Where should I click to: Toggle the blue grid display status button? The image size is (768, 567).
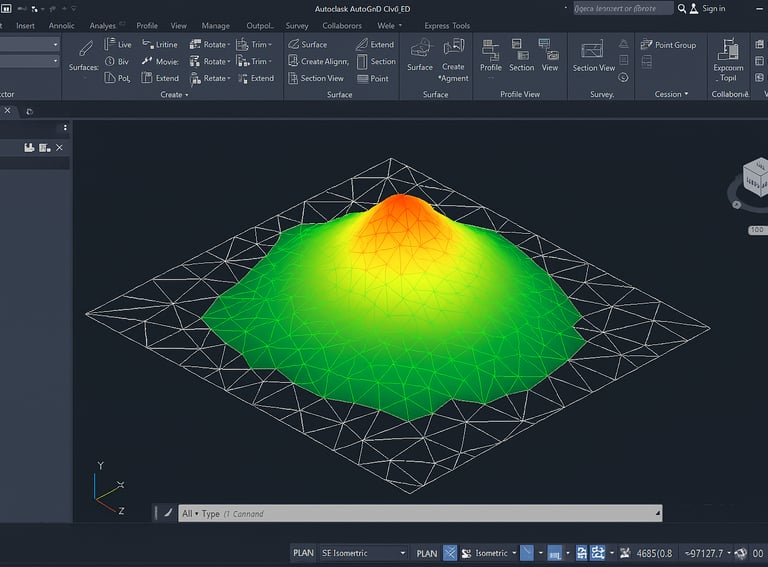(555, 553)
